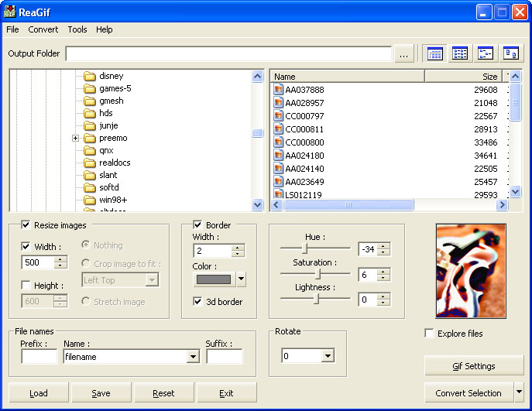
Task: Click the border Color swatch
Action: (x=213, y=279)
